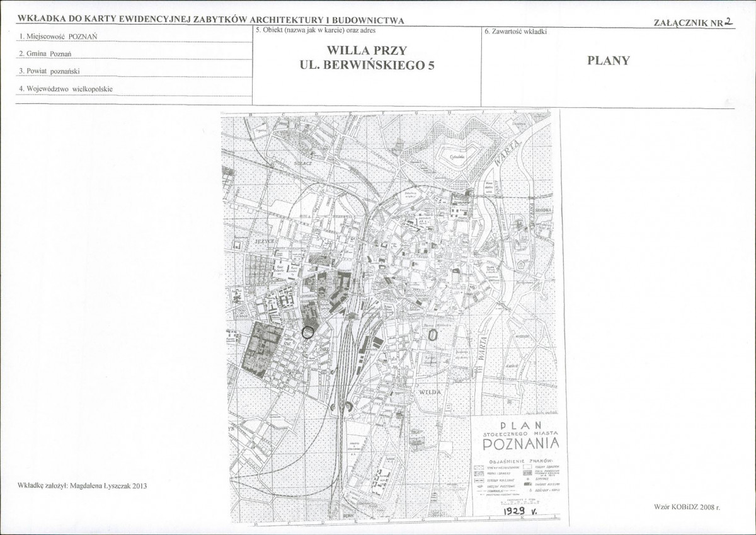Click the oval marker right of the railway on the map

point(433,335)
